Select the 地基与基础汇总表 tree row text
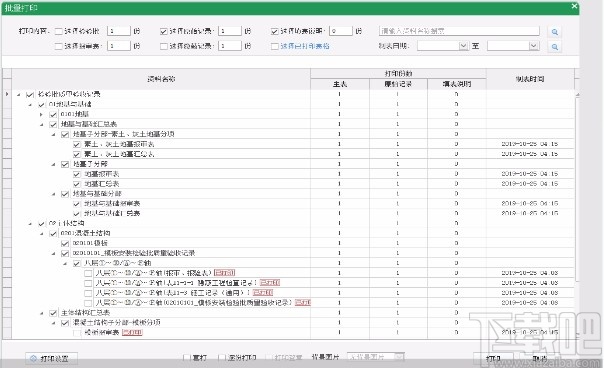The height and width of the screenshot is (368, 604). point(89,124)
